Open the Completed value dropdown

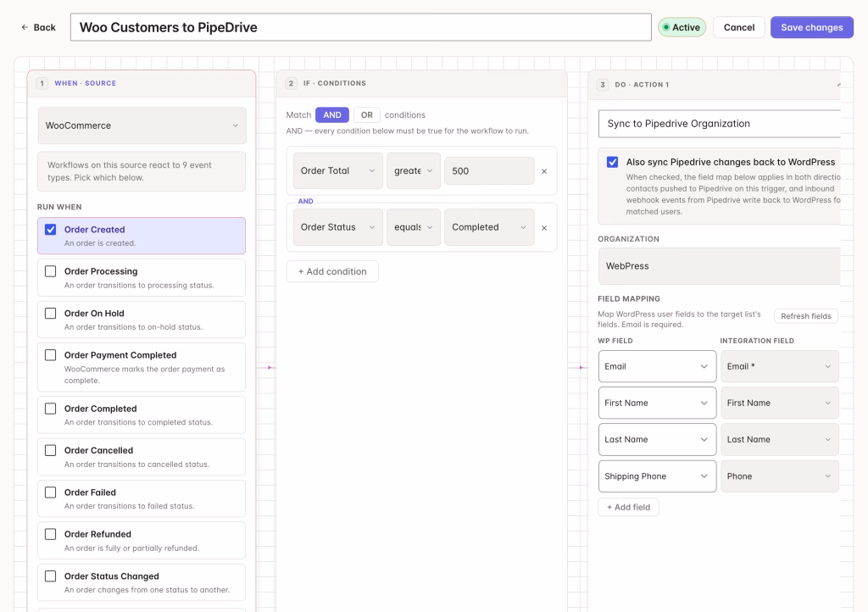pyautogui.click(x=489, y=227)
